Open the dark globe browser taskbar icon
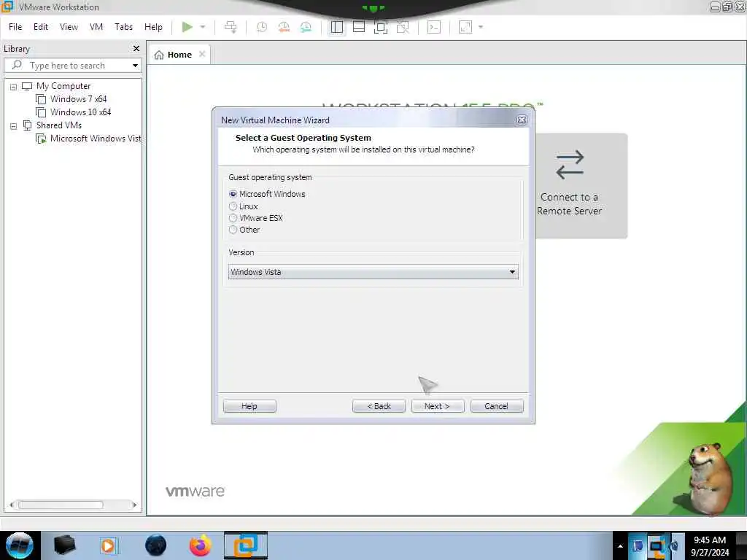 tap(156, 545)
